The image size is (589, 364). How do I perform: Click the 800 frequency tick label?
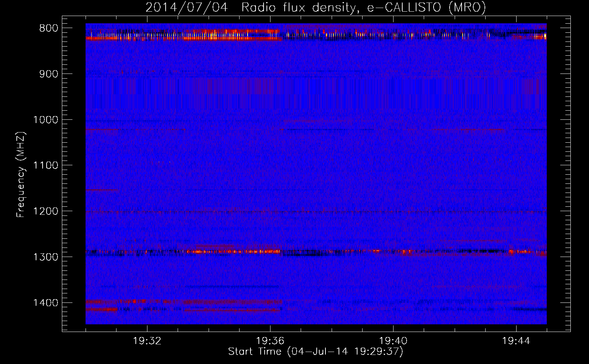pyautogui.click(x=49, y=28)
